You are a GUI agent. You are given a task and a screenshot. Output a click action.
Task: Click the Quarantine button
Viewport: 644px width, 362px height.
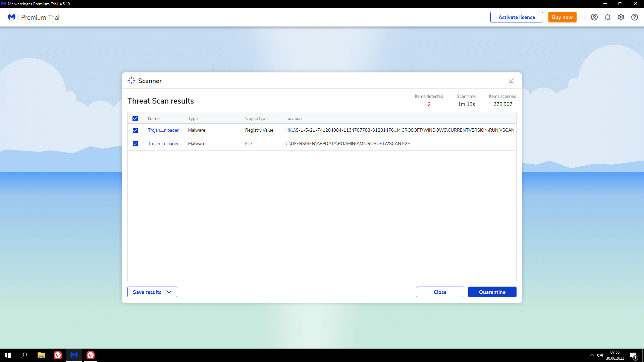pyautogui.click(x=492, y=292)
